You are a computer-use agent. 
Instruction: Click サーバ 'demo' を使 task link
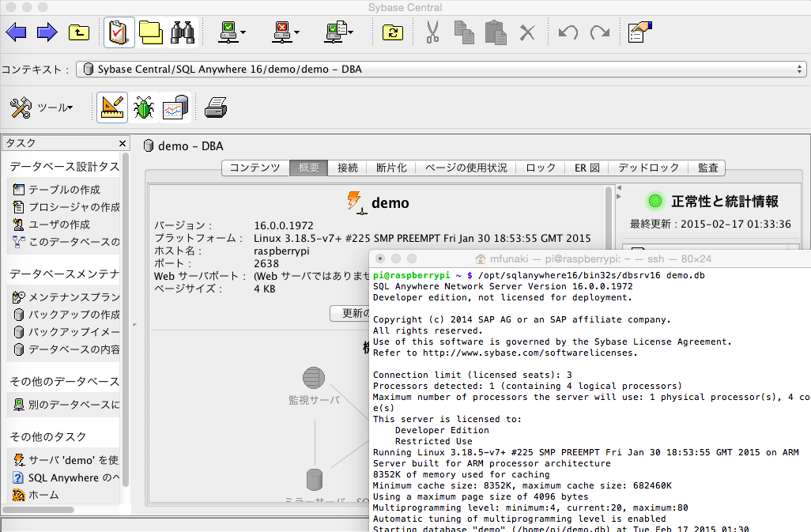(66, 460)
